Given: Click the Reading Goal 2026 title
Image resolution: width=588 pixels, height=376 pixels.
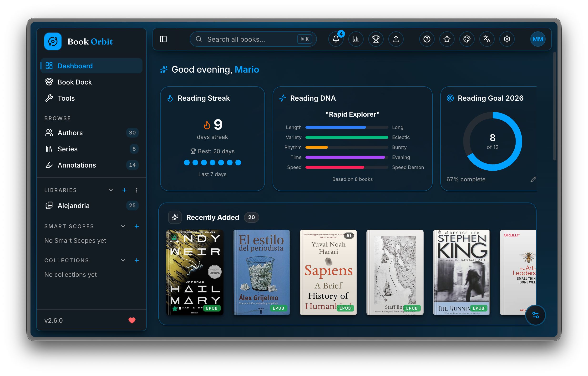Looking at the screenshot, I should click(x=491, y=98).
